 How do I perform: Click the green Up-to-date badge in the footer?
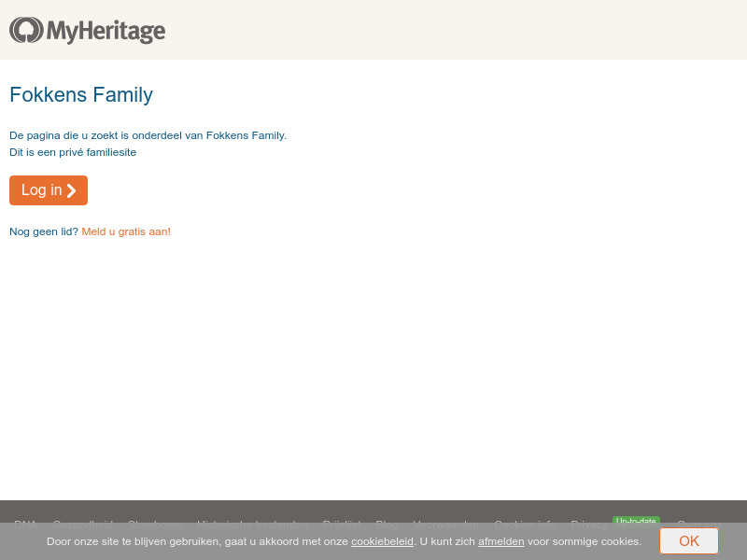tap(636, 522)
